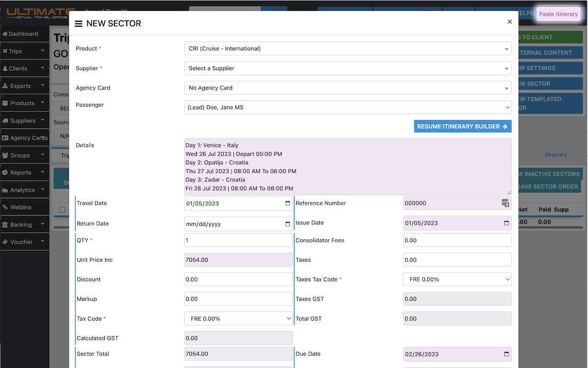Viewport: 588px width, 368px height.
Task: Open the Return Date calendar picker icon
Action: tap(288, 224)
